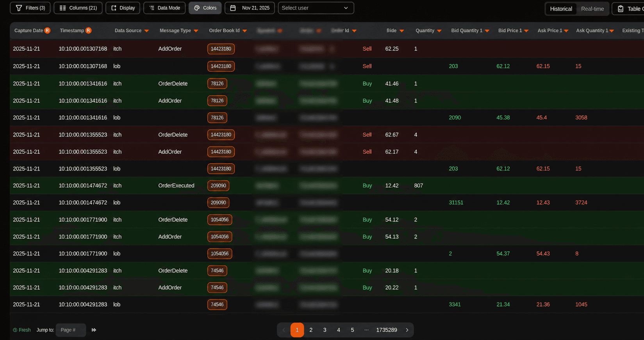This screenshot has height=340, width=644.
Task: Open the Order Id column filter arrow
Action: click(354, 31)
